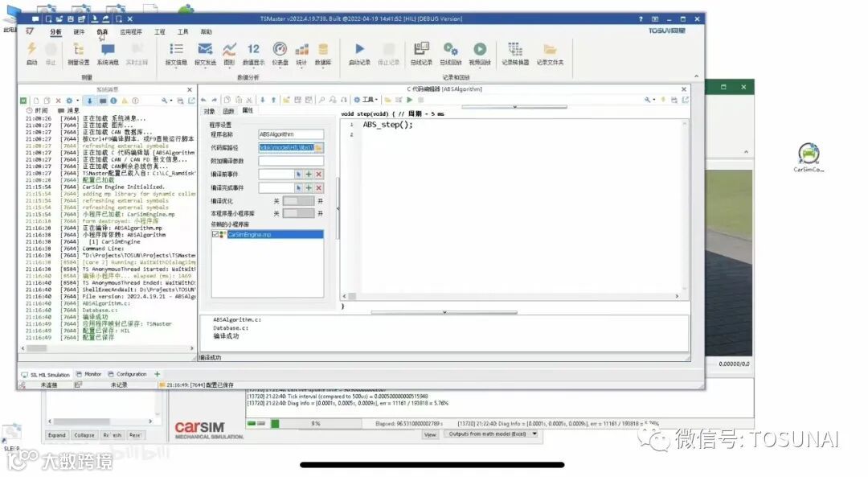Collapse the editor's top pane with the down chevron
Image resolution: width=868 pixels, height=477 pixels.
click(514, 106)
